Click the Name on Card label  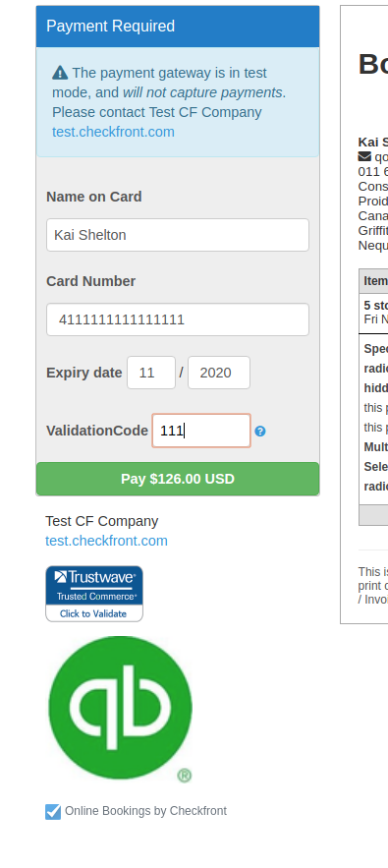point(94,197)
